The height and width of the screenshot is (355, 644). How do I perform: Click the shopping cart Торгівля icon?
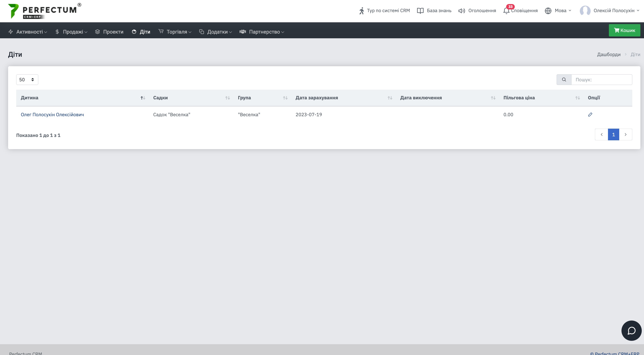pyautogui.click(x=161, y=31)
